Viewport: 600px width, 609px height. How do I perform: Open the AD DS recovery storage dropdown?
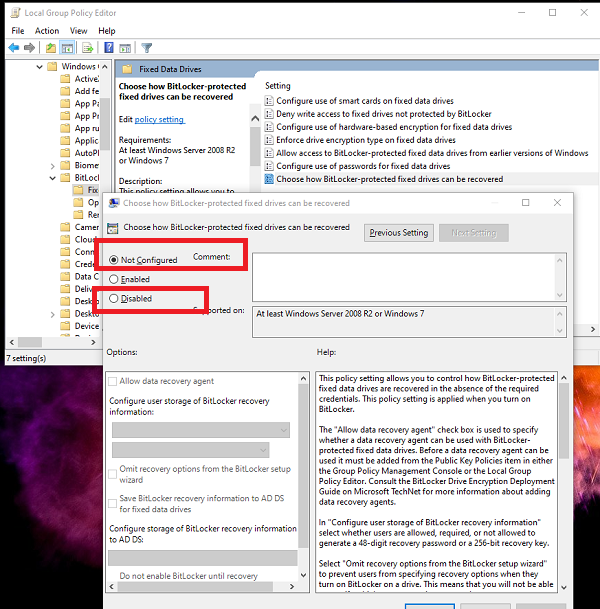203,558
